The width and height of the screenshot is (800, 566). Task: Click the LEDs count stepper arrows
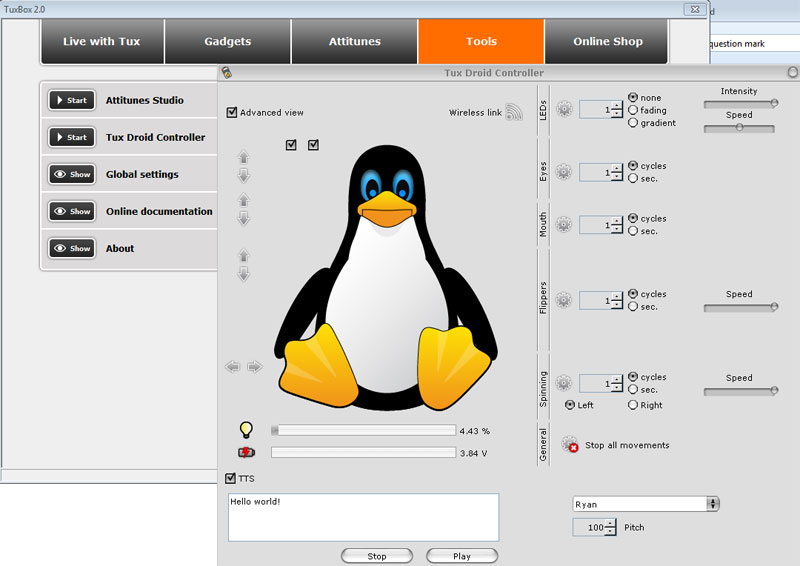[617, 109]
